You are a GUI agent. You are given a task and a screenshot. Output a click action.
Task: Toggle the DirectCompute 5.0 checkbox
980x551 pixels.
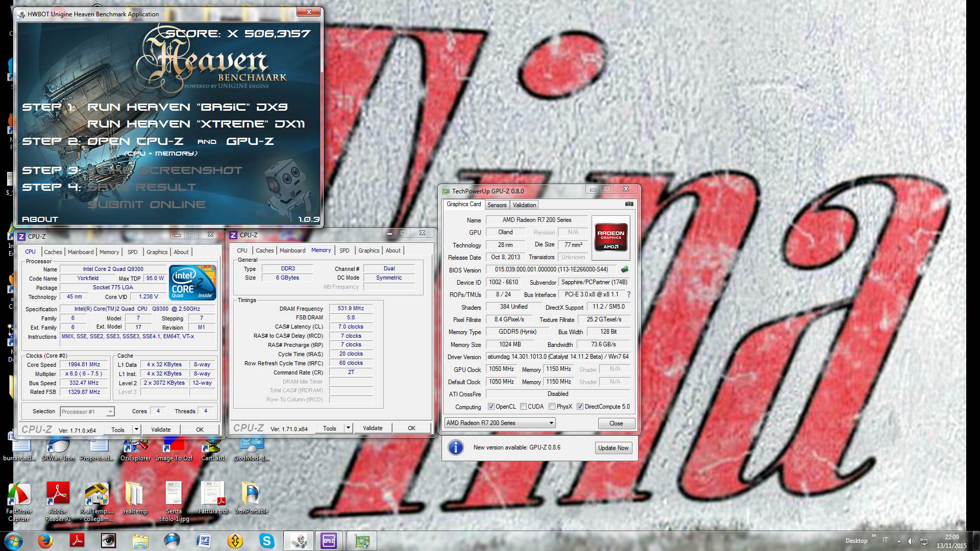(x=580, y=407)
